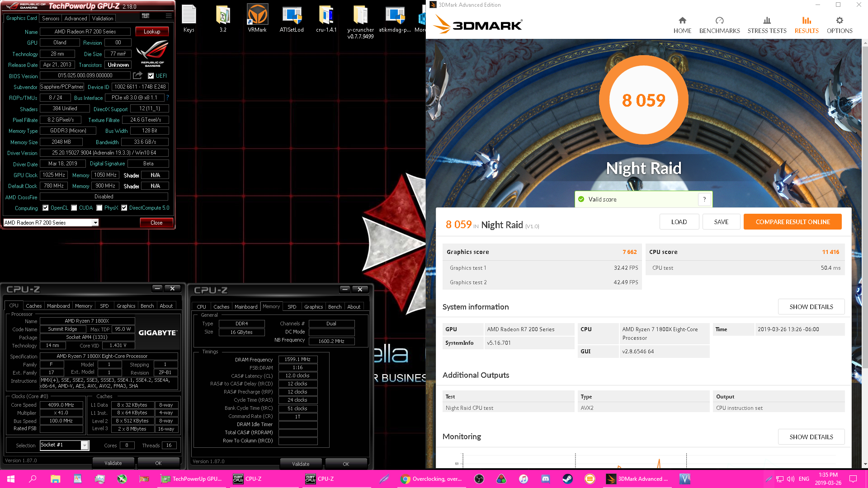
Task: Select the y-cruncher desktop folder
Action: pos(360,22)
